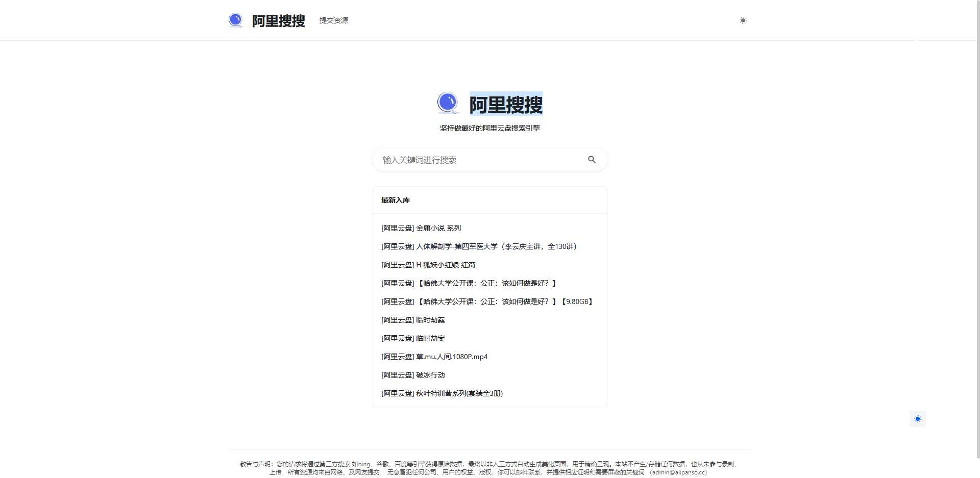Open the 提交资源 link

334,20
